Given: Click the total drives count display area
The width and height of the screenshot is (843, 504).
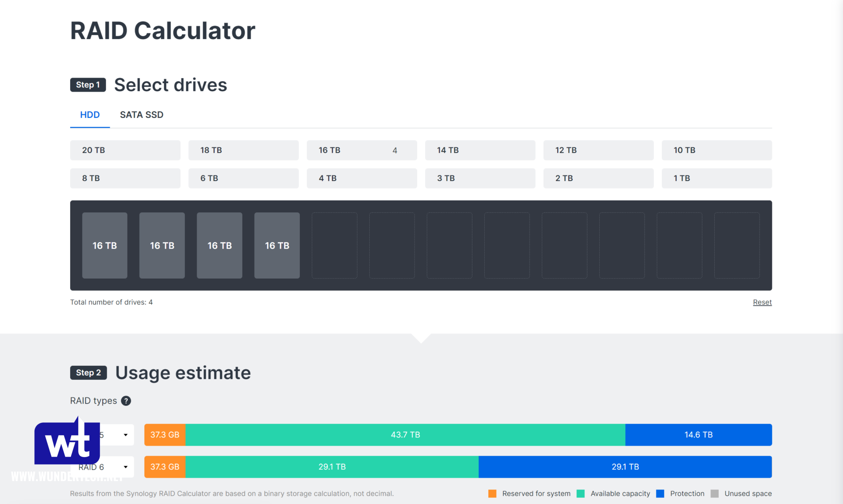Looking at the screenshot, I should point(111,302).
